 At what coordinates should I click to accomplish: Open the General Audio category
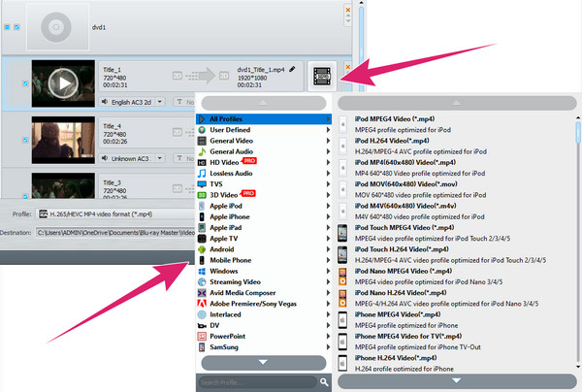[x=264, y=151]
